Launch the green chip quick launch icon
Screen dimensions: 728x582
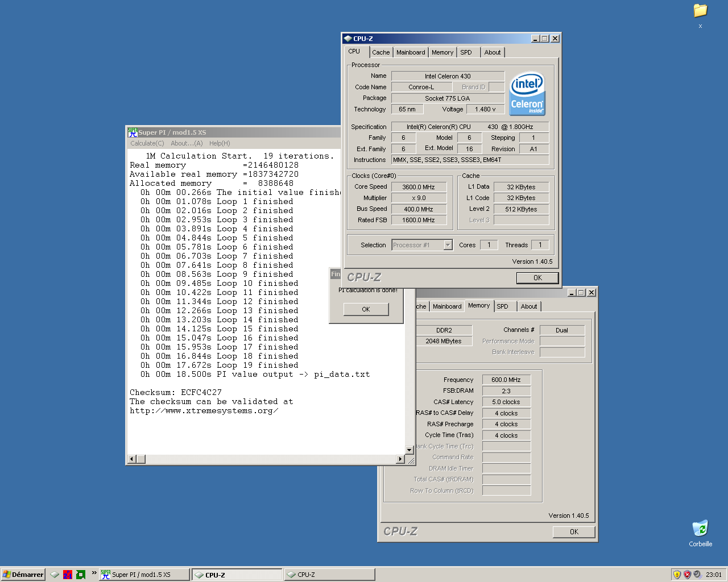[x=81, y=575]
